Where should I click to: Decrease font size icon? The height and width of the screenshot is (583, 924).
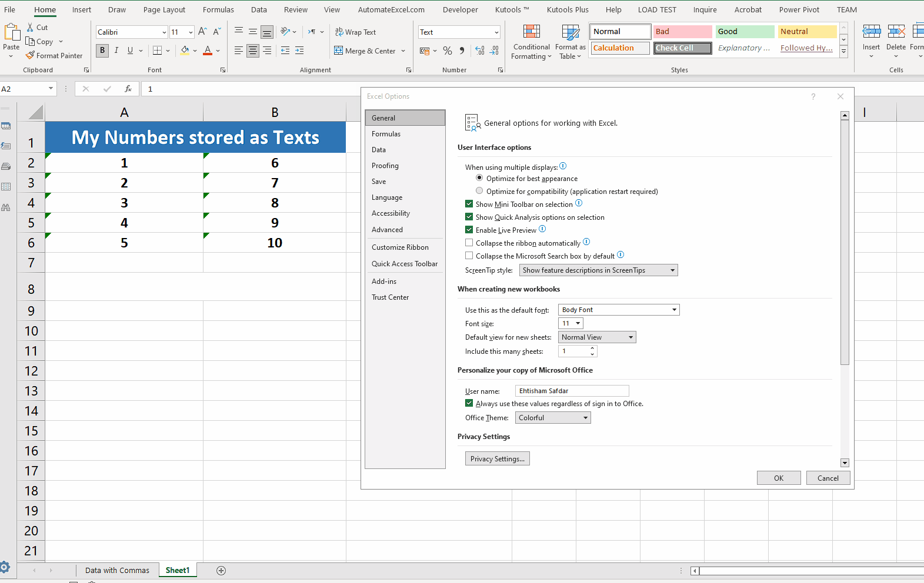217,32
